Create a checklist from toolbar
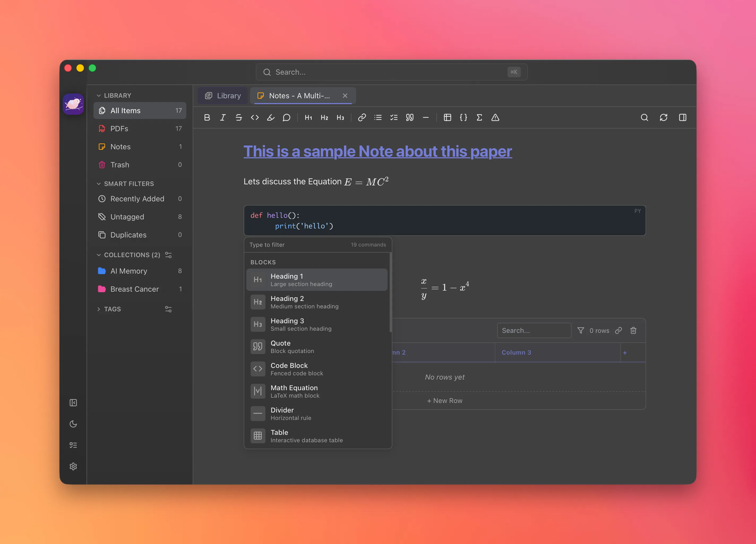The image size is (756, 544). [x=394, y=117]
